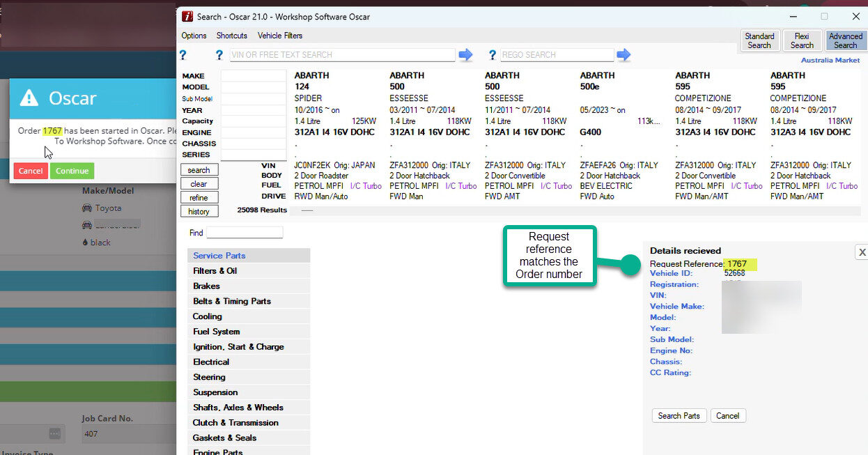Click the search button under filters
Viewport: 868px width, 455px height.
(199, 170)
